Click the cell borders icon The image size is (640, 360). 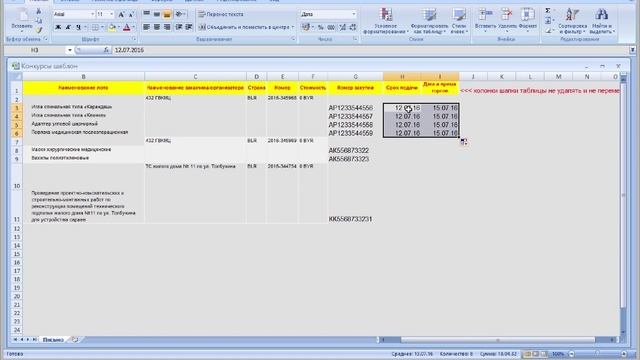point(95,27)
